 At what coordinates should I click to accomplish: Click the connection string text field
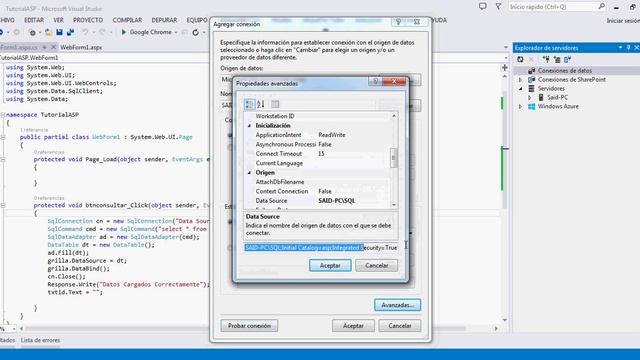click(x=321, y=248)
